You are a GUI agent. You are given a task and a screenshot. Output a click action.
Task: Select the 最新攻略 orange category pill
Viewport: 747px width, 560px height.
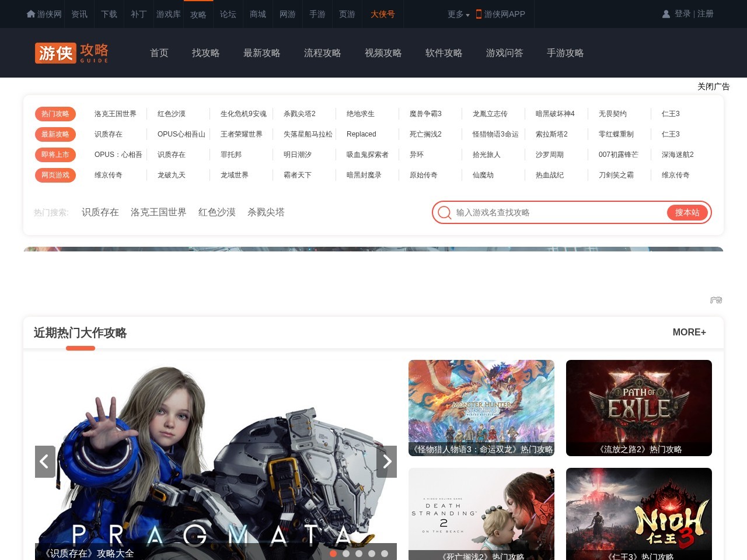pos(55,134)
